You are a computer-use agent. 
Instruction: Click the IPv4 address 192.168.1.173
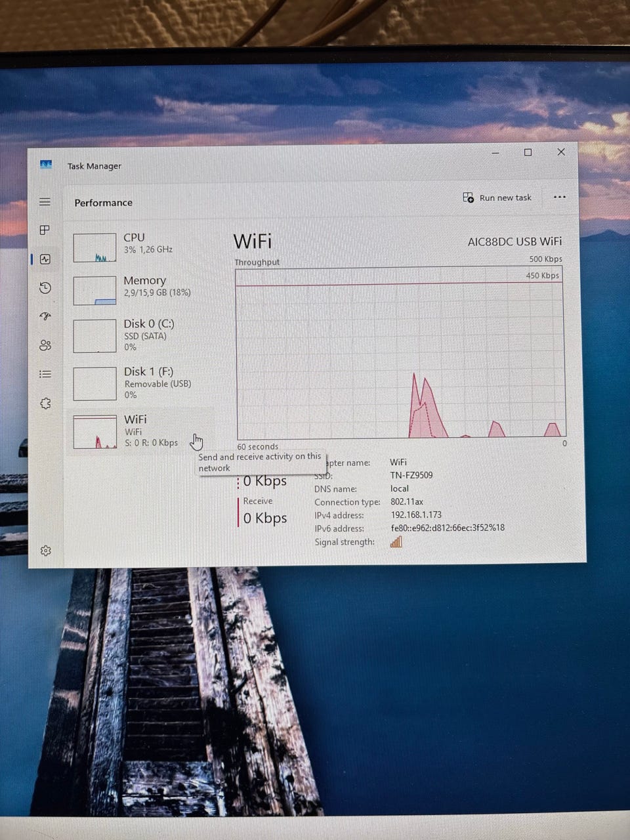[416, 515]
